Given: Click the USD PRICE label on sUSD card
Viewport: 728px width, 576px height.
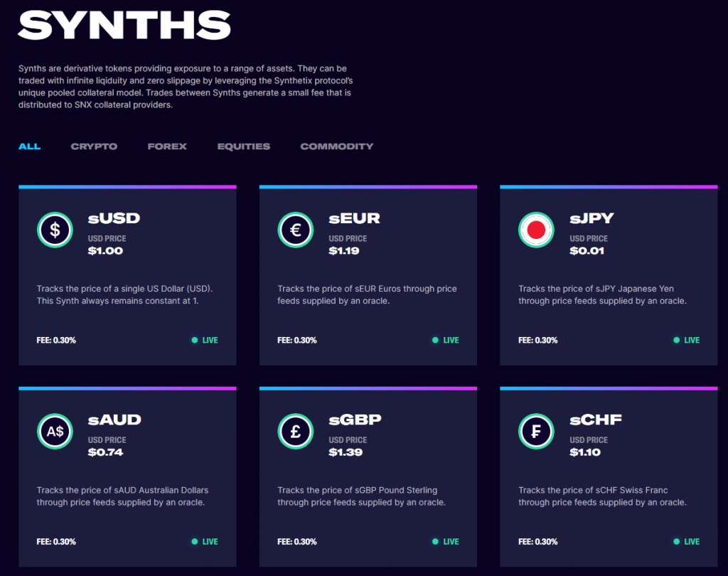Looking at the screenshot, I should click(x=107, y=238).
